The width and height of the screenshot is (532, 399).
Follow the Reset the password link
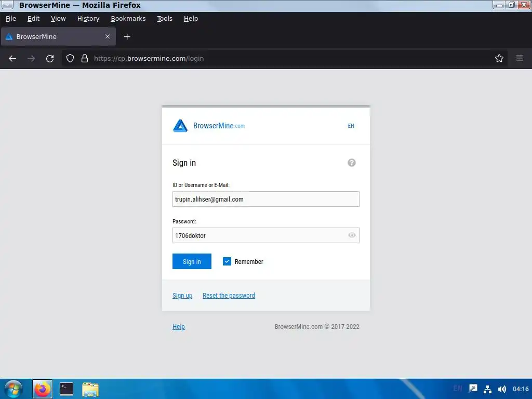[229, 296]
